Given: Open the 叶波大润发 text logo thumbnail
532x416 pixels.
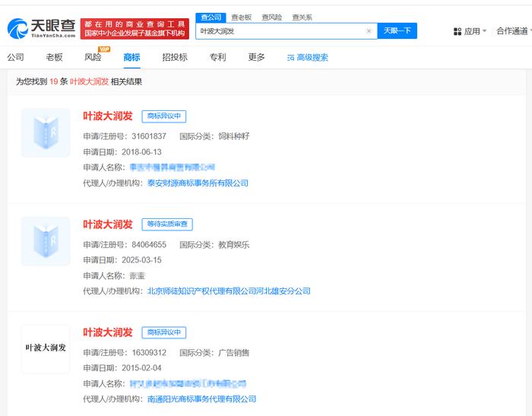Looking at the screenshot, I should [46, 349].
